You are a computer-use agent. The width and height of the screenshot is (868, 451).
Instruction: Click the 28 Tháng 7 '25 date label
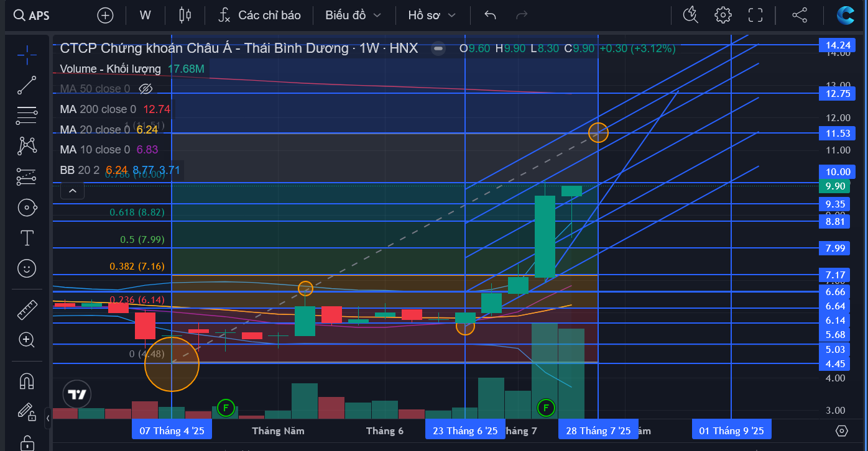pos(598,430)
